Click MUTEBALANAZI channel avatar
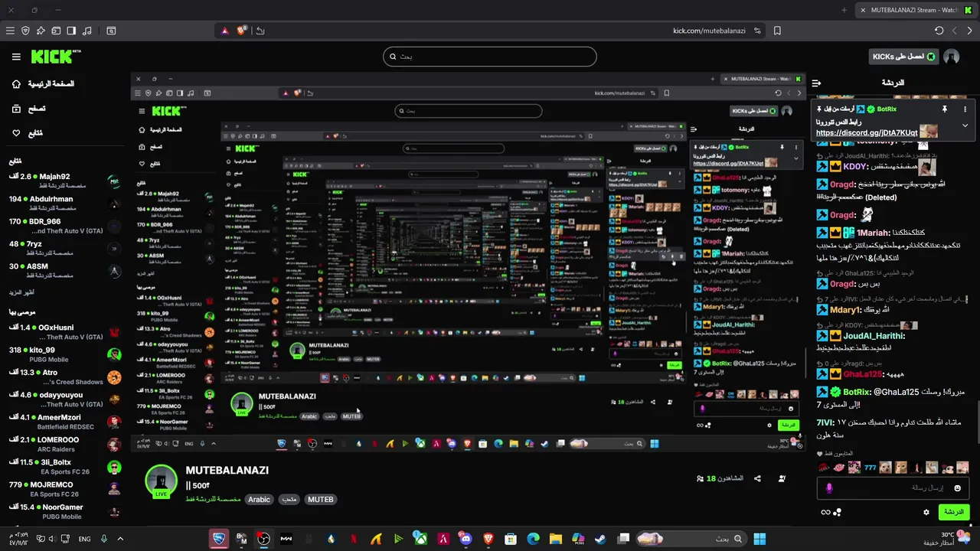This screenshot has width=980, height=551. pos(161,481)
